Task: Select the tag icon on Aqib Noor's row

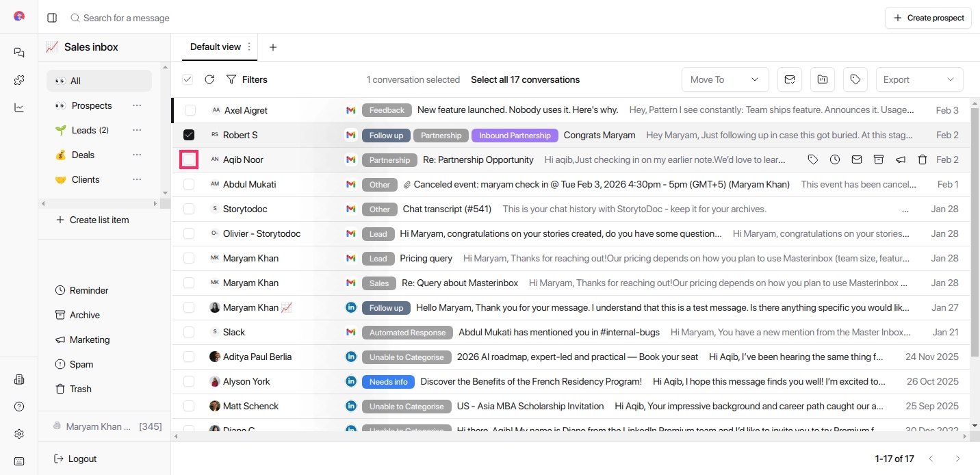Action: pos(812,159)
